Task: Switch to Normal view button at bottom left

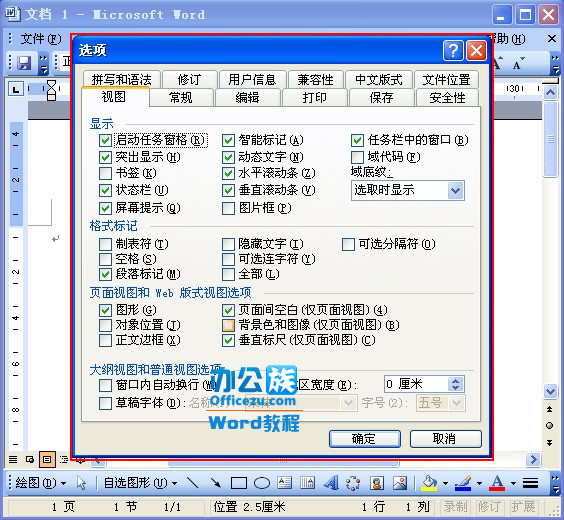Action: pyautogui.click(x=13, y=459)
